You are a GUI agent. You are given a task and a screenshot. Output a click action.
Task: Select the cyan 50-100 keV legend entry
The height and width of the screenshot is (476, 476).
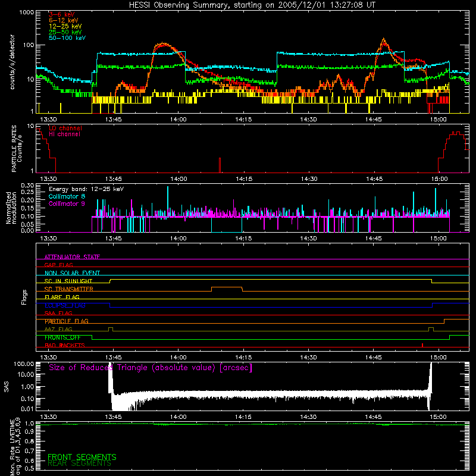67,38
